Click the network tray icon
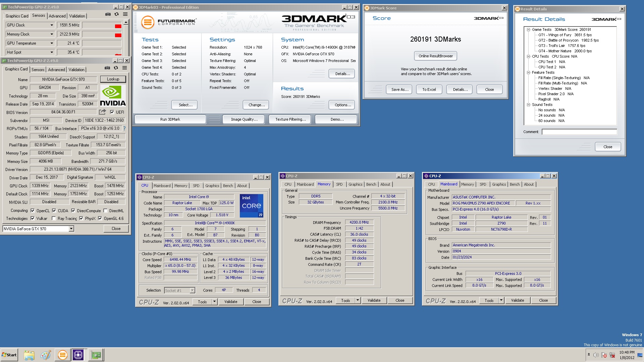 click(x=612, y=355)
